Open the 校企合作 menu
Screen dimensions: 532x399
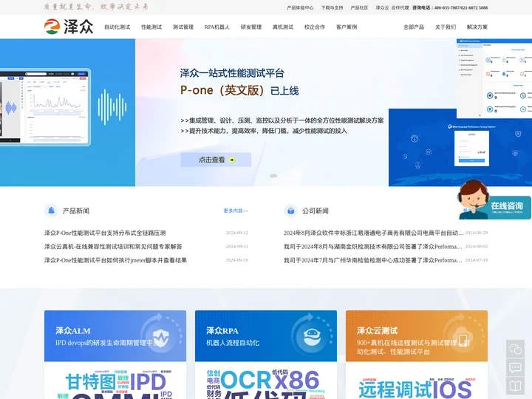click(315, 27)
